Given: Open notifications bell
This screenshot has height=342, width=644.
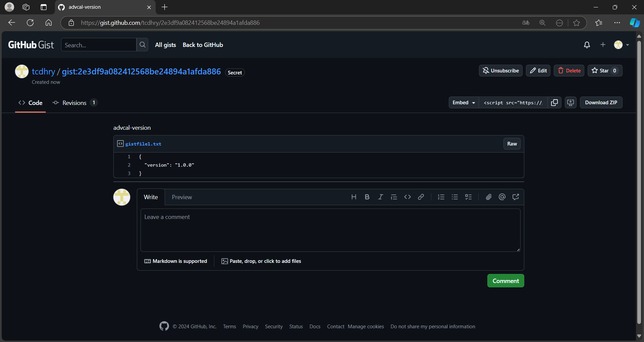Looking at the screenshot, I should (587, 45).
